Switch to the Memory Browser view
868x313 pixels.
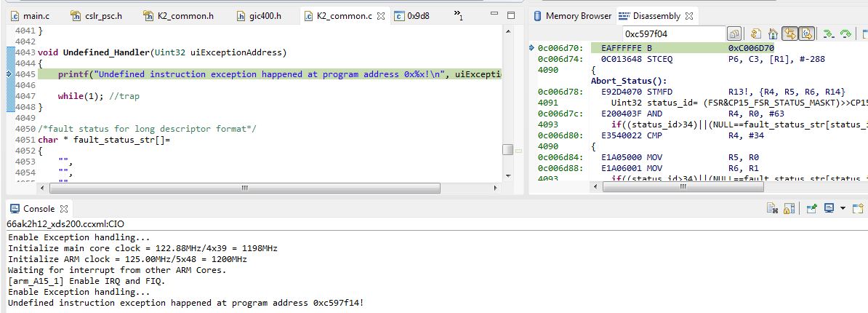click(x=572, y=16)
